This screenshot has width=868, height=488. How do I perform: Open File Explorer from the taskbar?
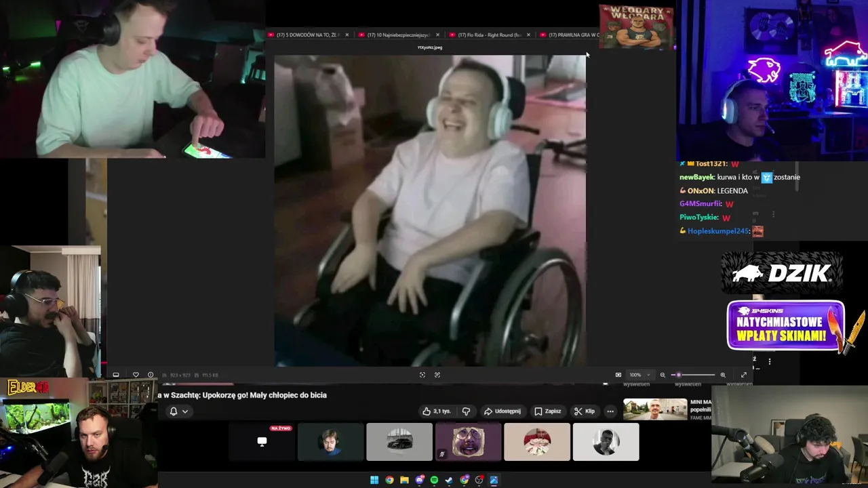click(x=404, y=480)
